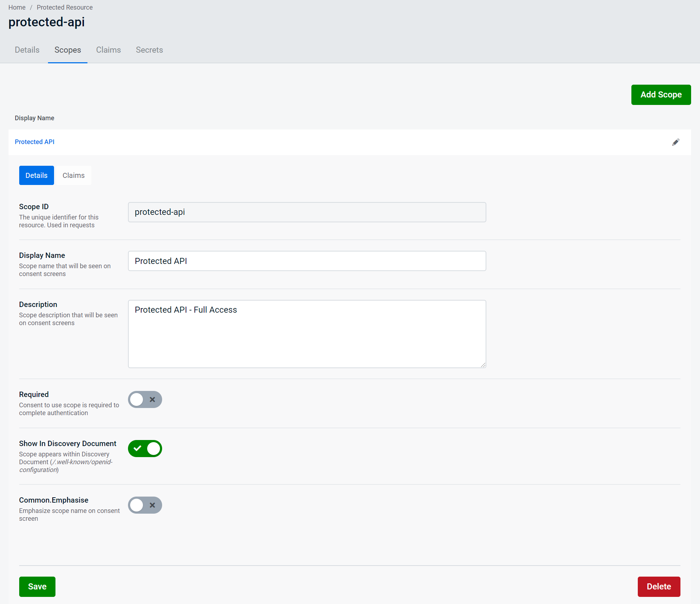This screenshot has height=604, width=700.
Task: Grab the Description textarea resize handle
Action: (x=483, y=365)
